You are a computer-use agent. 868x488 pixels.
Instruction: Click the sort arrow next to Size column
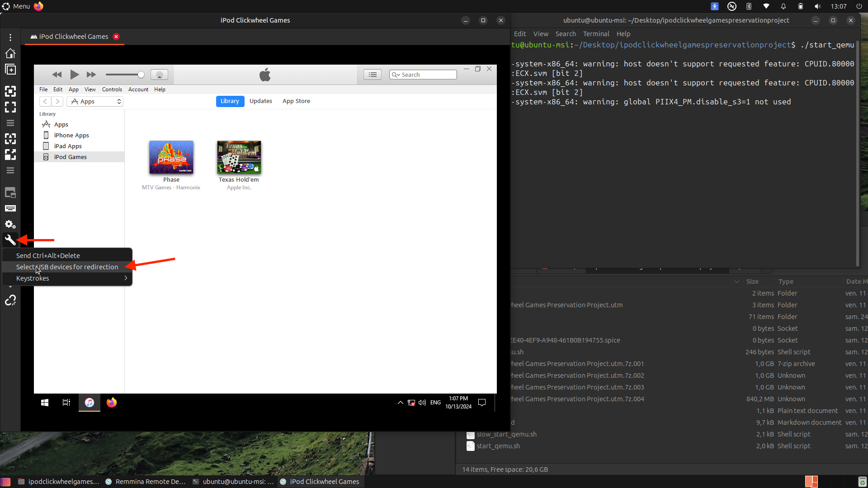737,282
